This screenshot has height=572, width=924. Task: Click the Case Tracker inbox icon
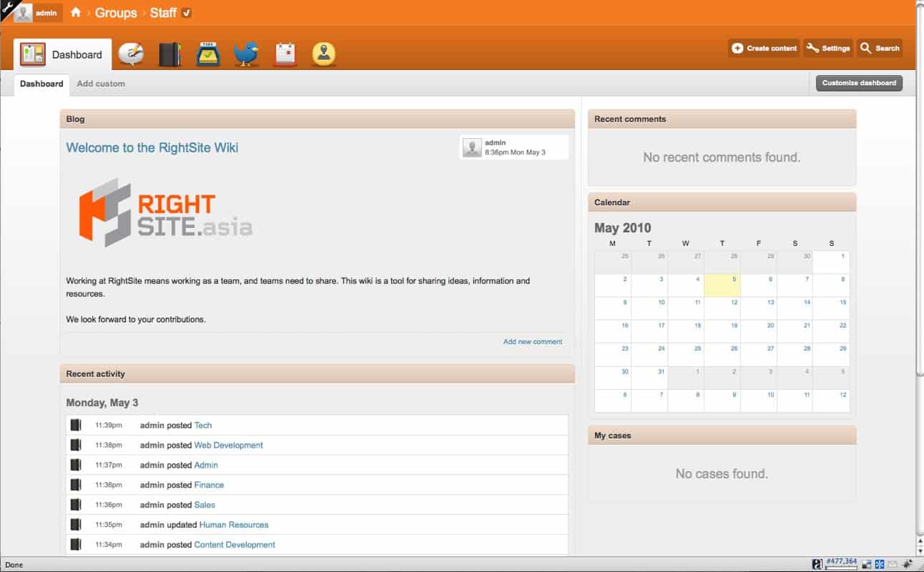pos(208,54)
